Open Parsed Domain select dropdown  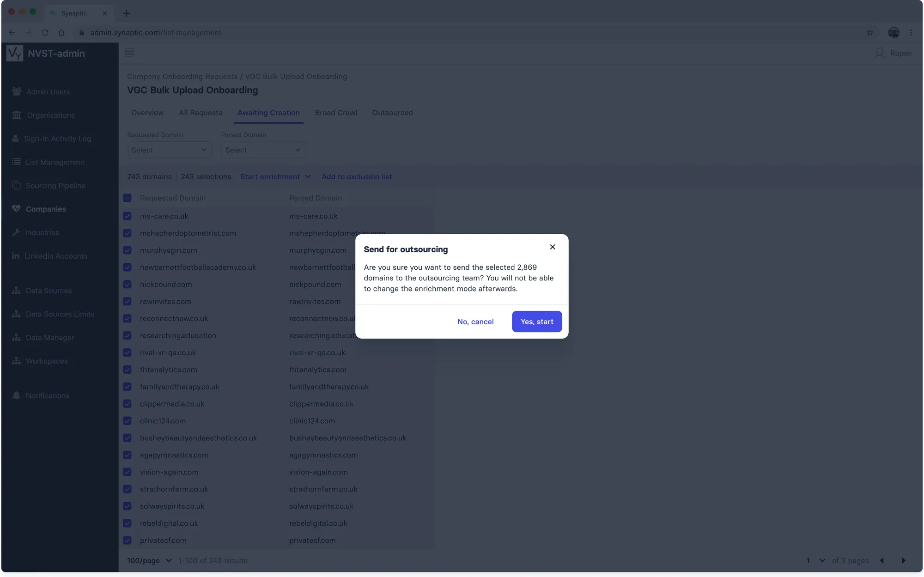(x=263, y=150)
